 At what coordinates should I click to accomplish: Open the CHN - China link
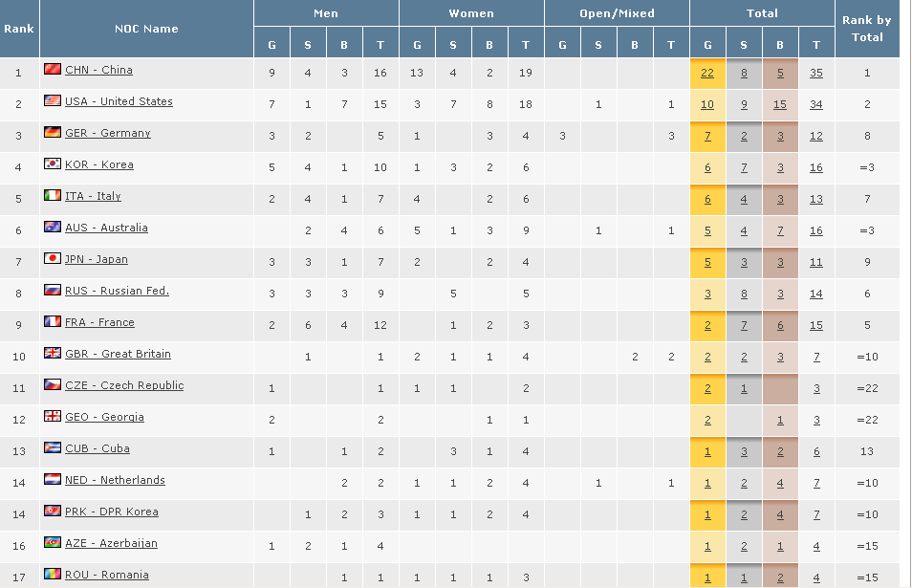[98, 70]
